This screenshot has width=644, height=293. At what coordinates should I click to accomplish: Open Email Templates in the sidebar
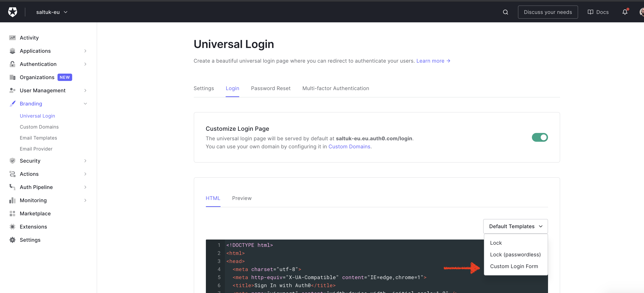38,138
